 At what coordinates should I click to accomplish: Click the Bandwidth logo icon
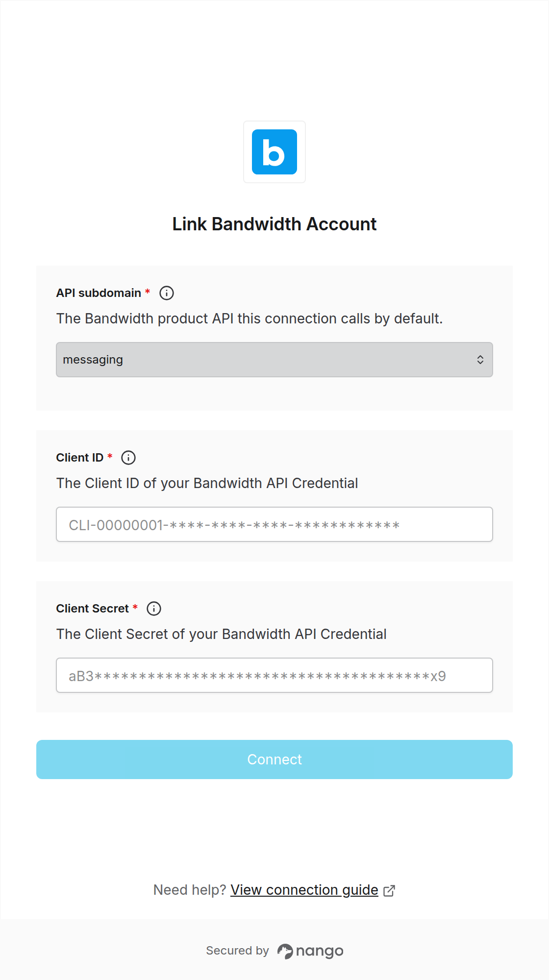pyautogui.click(x=274, y=152)
